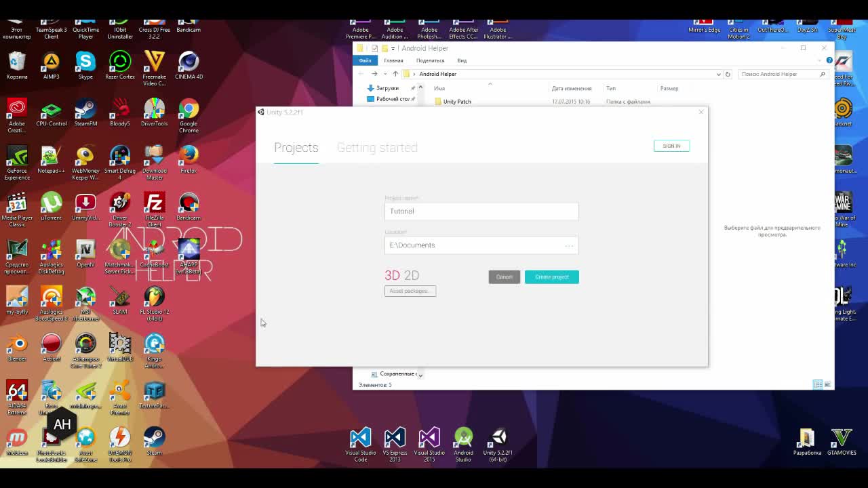The height and width of the screenshot is (488, 868).
Task: Sort by the Имя column header
Action: click(439, 88)
